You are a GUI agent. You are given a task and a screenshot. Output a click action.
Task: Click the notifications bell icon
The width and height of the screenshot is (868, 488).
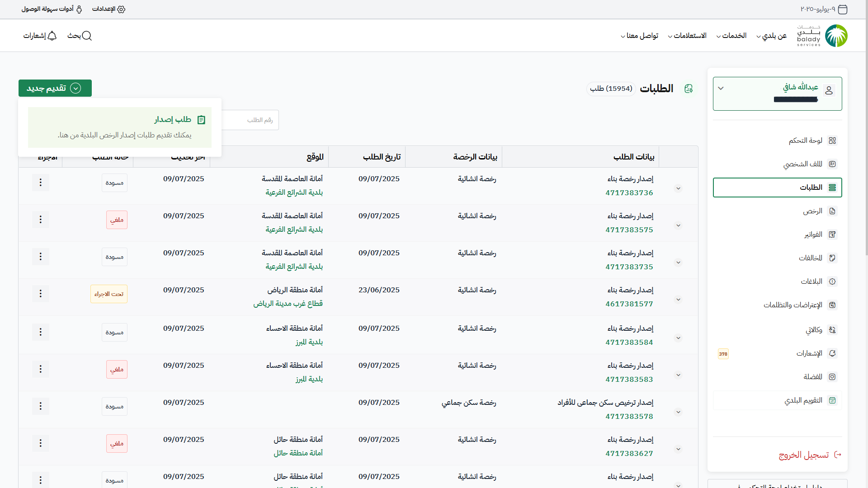[x=52, y=36]
